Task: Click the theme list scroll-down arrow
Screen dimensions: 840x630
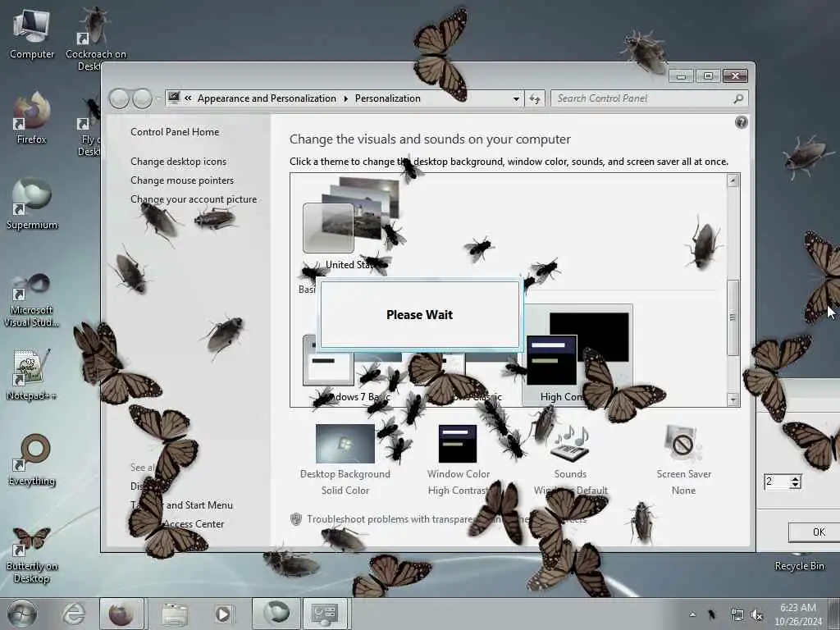Action: tap(733, 399)
